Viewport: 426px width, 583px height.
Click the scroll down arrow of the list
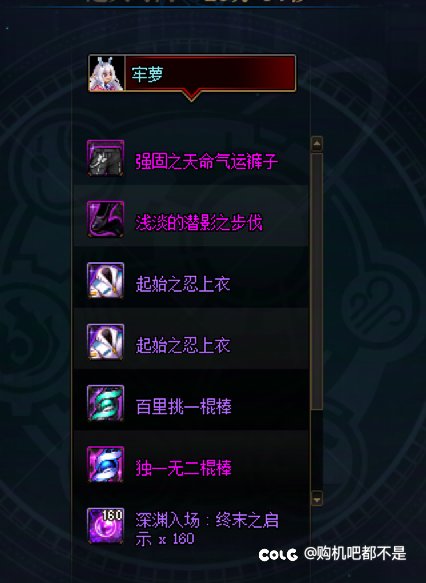(x=317, y=499)
